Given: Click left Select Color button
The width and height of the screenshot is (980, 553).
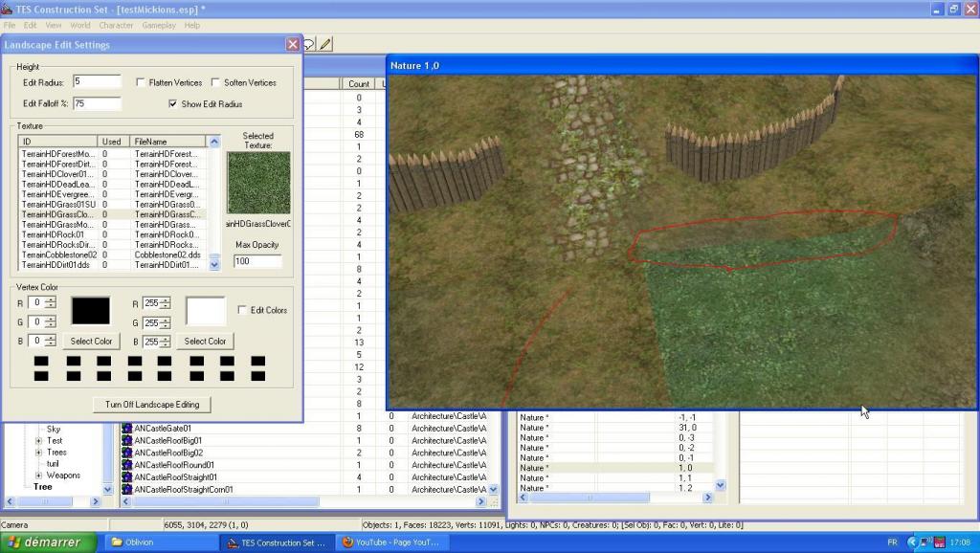Looking at the screenshot, I should pos(91,342).
